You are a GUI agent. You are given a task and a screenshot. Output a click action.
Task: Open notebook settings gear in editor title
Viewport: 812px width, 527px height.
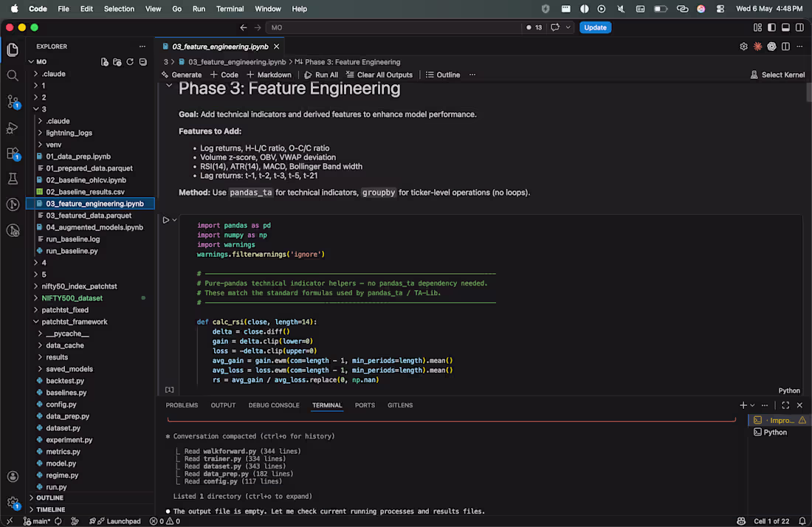[x=743, y=46]
